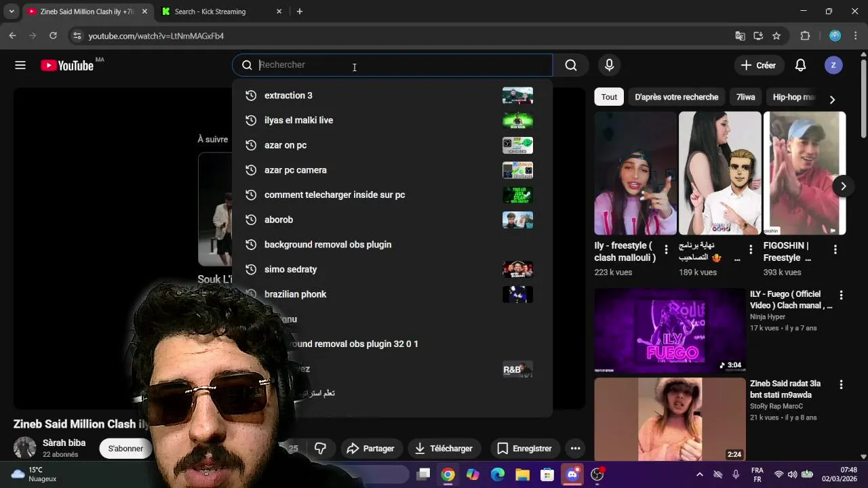Open options for "FIGOSHIN | Freestyle" Short
The height and width of the screenshot is (488, 868).
[x=835, y=250]
